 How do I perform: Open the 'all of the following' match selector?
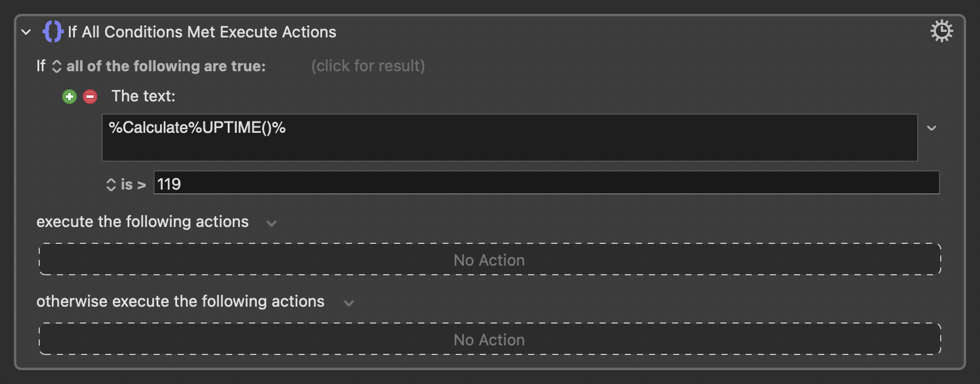57,66
